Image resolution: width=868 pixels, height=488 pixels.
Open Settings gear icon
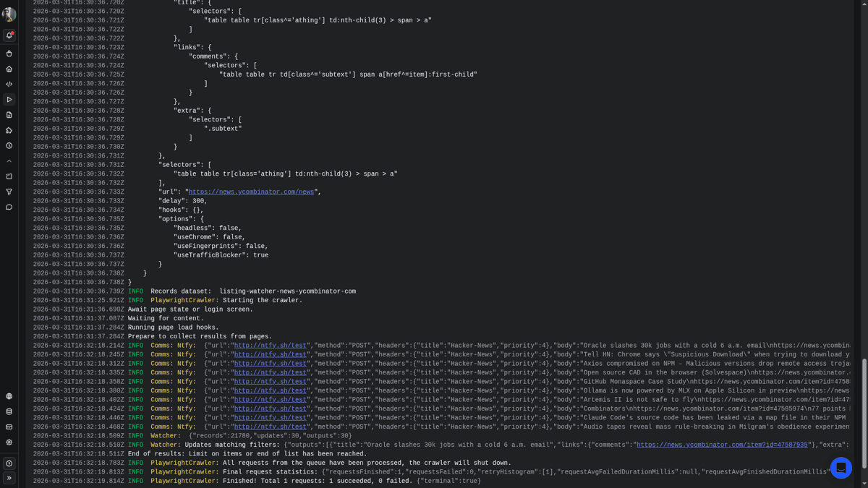pos(9,442)
